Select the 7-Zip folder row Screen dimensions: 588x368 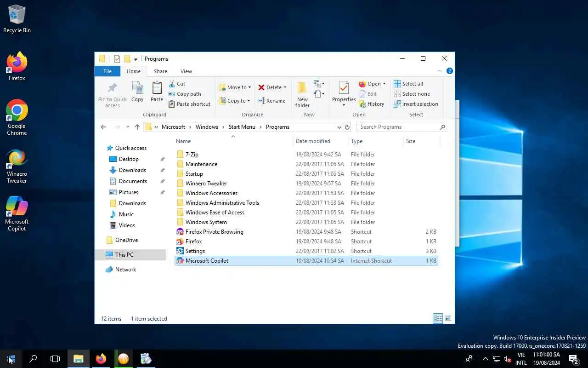click(x=306, y=155)
